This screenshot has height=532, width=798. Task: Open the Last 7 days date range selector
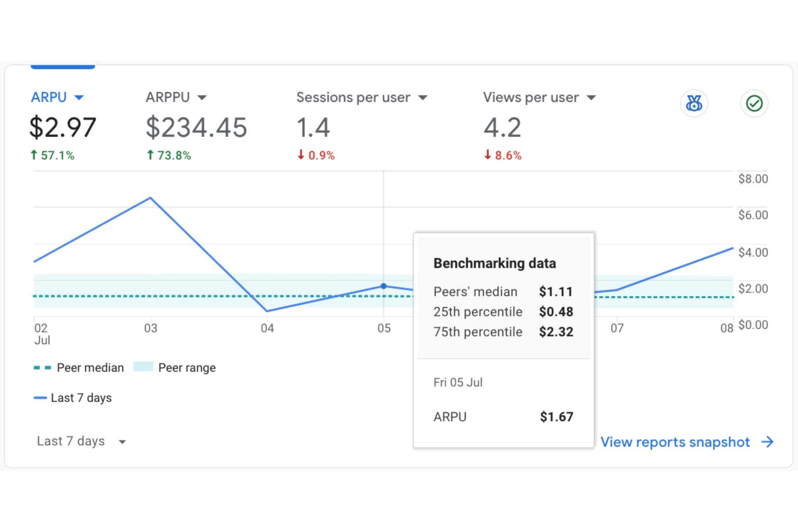[x=81, y=441]
